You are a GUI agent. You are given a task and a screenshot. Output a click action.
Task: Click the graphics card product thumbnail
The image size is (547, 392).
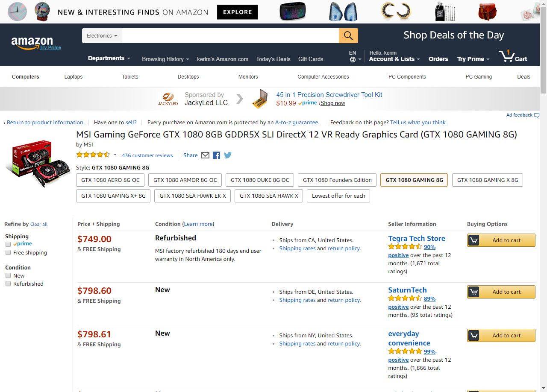point(38,163)
